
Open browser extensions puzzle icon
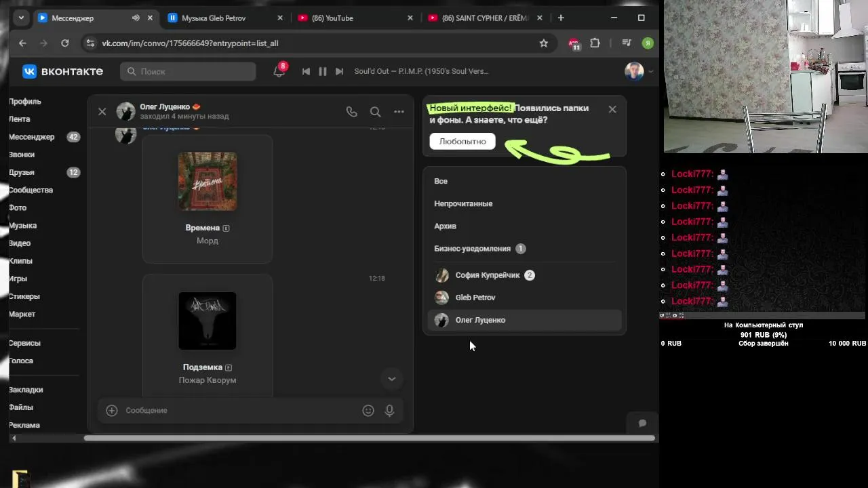tap(595, 43)
